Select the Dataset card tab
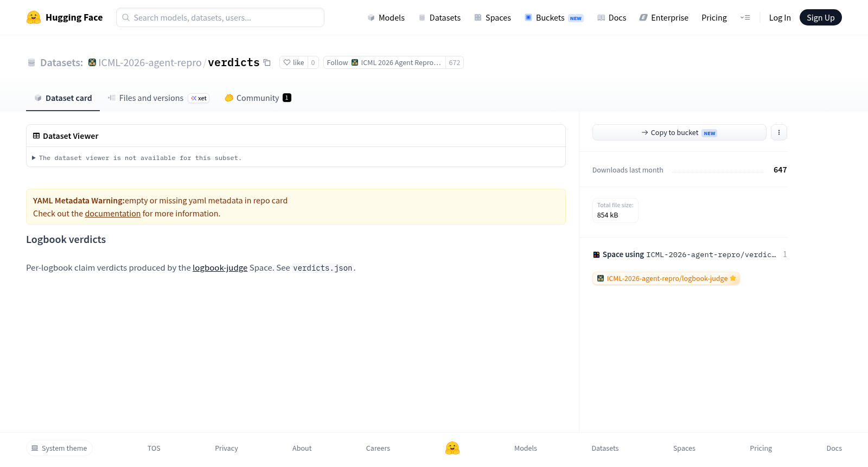Screen dimensions: 868x467 click(x=63, y=98)
